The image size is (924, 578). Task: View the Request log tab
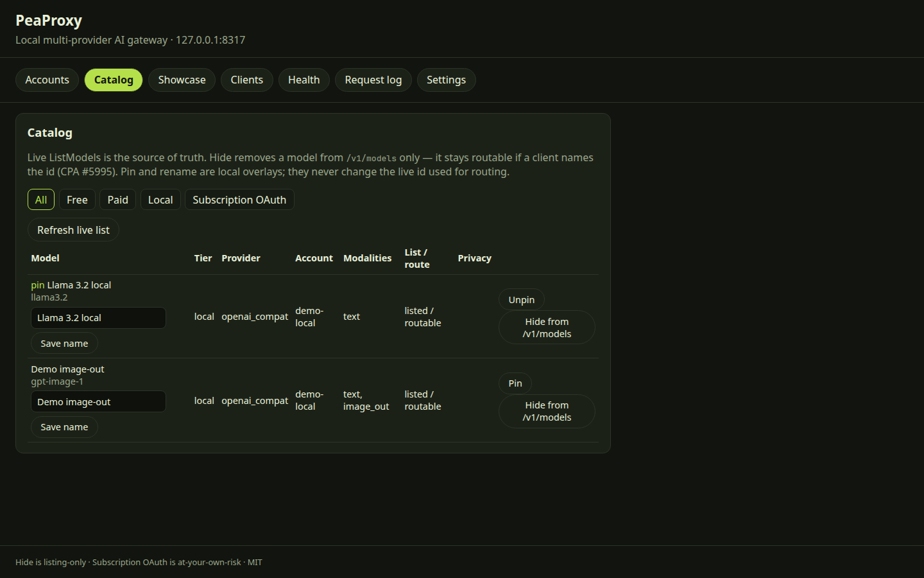[x=373, y=80]
